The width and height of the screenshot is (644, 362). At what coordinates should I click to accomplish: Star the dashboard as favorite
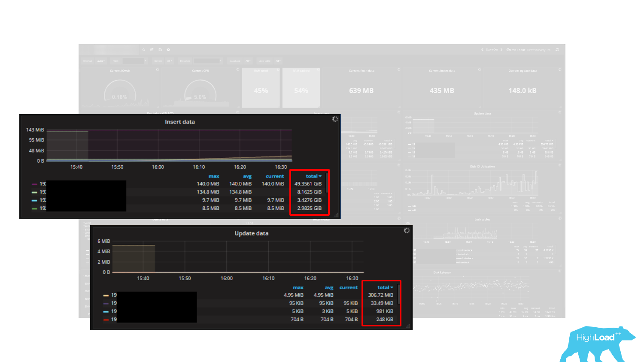[x=144, y=50]
